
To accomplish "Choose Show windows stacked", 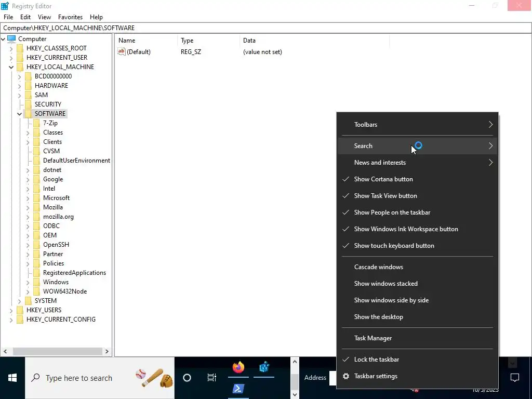I will tap(417, 284).
